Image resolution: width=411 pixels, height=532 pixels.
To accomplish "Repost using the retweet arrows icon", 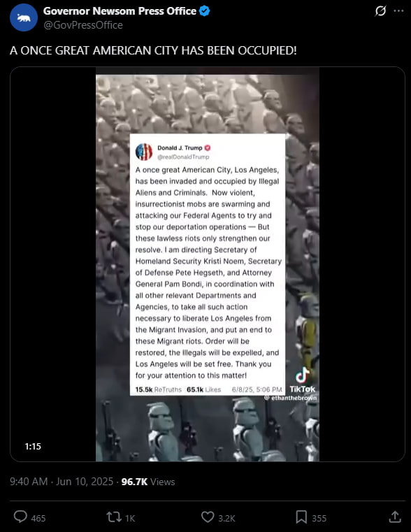I will (114, 517).
